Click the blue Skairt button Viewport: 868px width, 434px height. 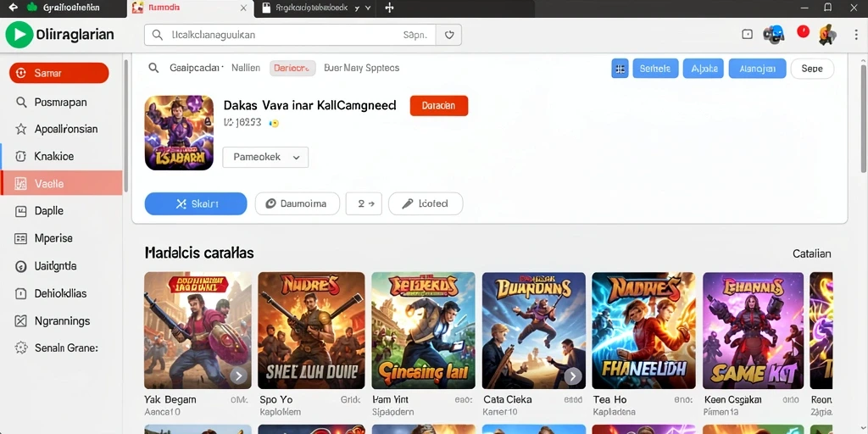click(x=196, y=203)
